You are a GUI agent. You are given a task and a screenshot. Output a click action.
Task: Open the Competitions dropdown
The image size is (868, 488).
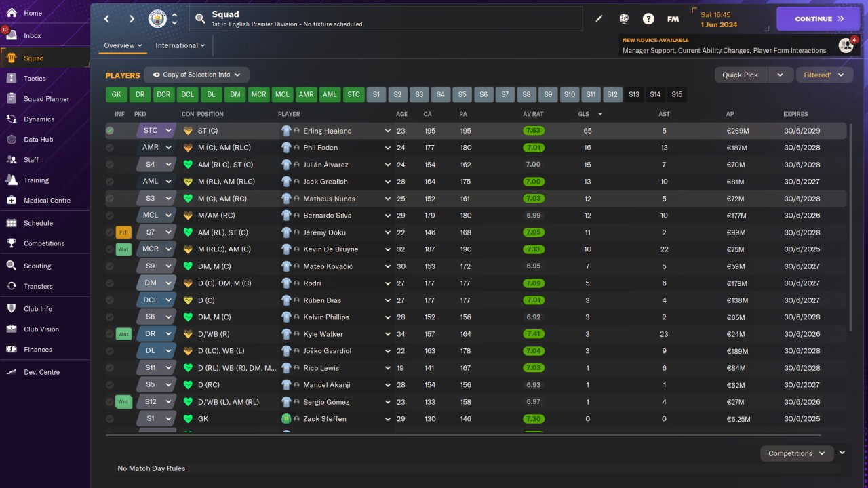click(x=797, y=453)
